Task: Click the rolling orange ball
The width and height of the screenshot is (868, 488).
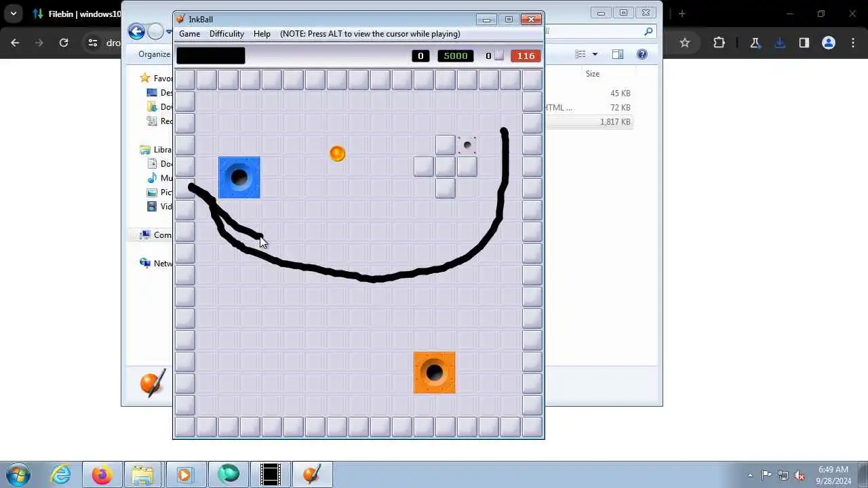Action: pyautogui.click(x=337, y=154)
